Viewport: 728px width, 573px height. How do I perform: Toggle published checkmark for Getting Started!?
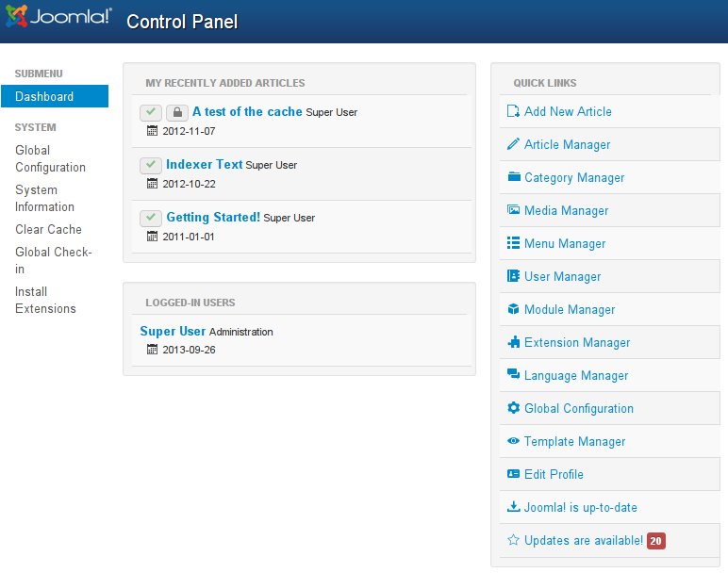click(x=151, y=218)
